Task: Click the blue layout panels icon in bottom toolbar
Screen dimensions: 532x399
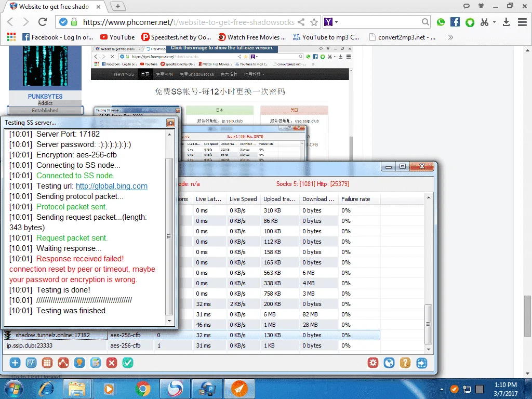Action: (x=31, y=363)
